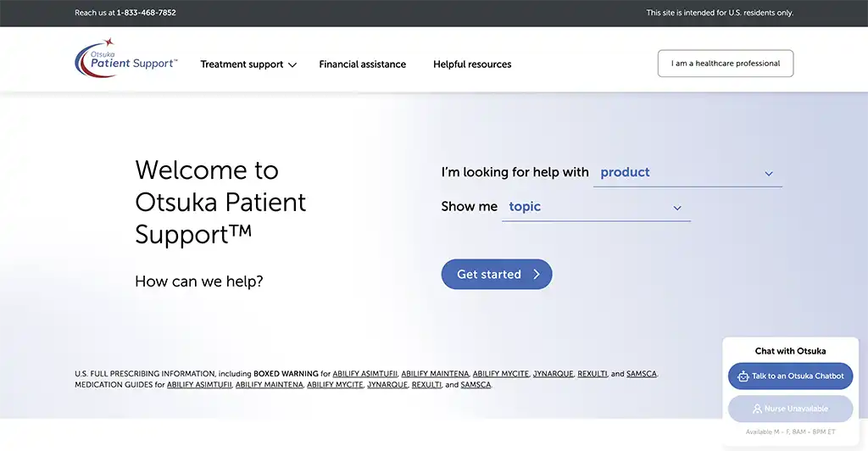Click the nurse person icon
The height and width of the screenshot is (451, 868).
click(x=757, y=409)
